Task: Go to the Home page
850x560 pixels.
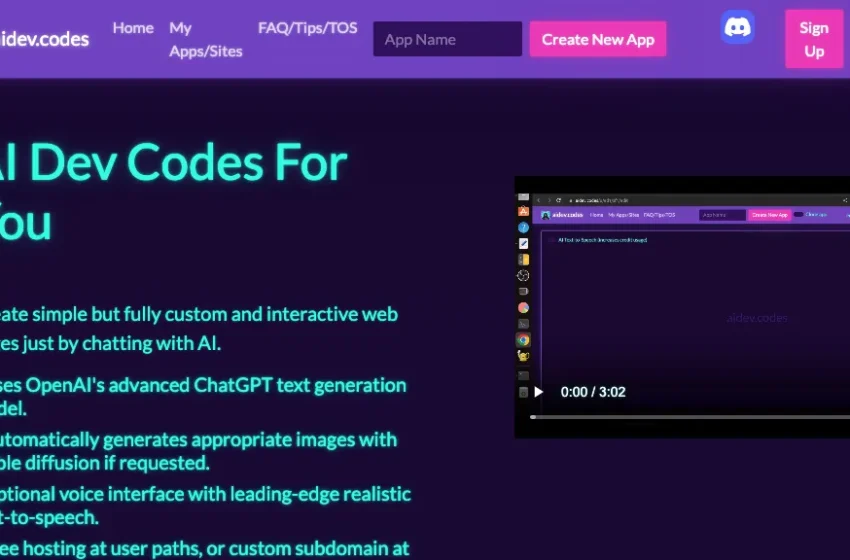Action: 133,28
